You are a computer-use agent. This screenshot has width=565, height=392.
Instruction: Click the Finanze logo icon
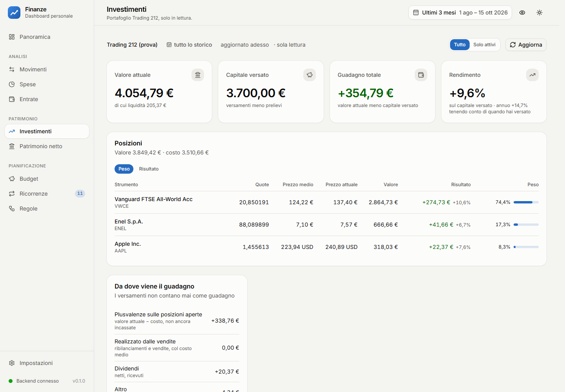click(x=14, y=13)
